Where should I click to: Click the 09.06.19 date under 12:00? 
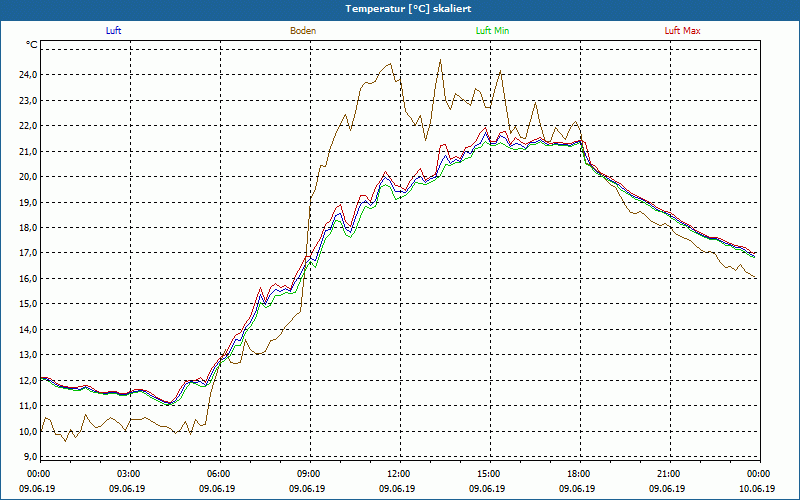(397, 489)
